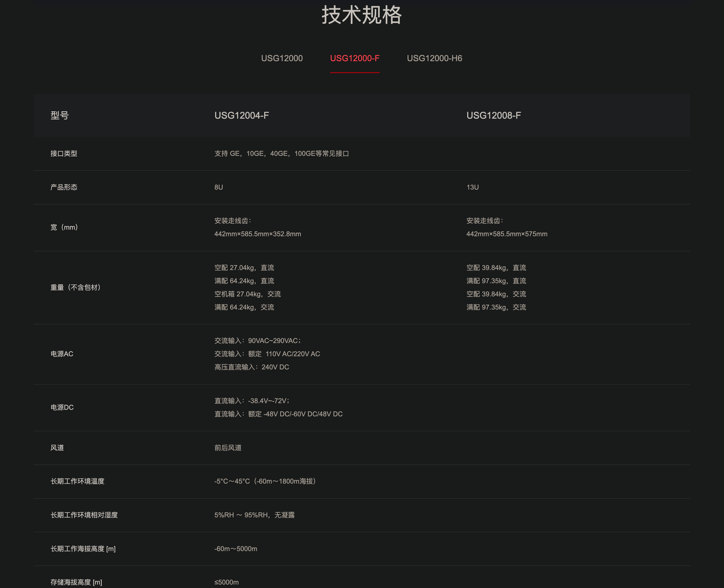This screenshot has height=588, width=724.
Task: Click the 长期工作环境温度 row label
Action: pyautogui.click(x=77, y=481)
